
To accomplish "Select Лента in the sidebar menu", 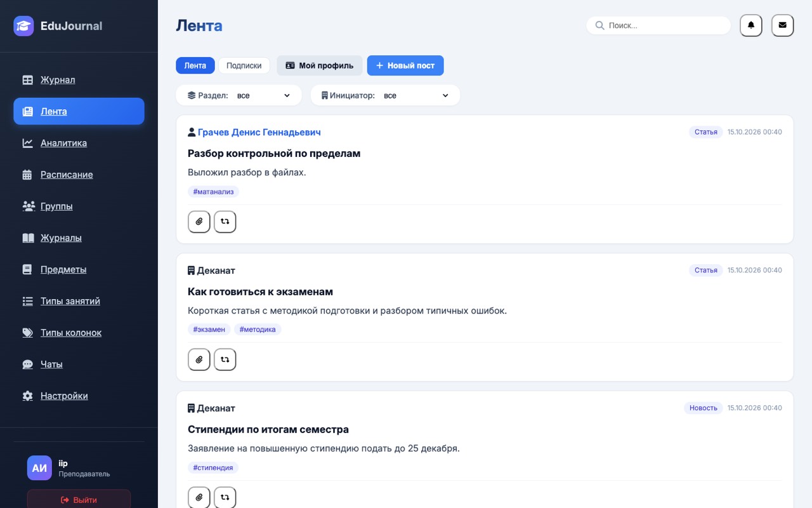I will (79, 111).
